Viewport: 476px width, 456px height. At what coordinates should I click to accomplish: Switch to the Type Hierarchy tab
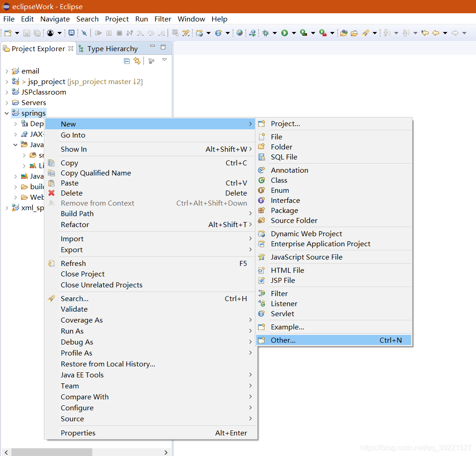108,48
